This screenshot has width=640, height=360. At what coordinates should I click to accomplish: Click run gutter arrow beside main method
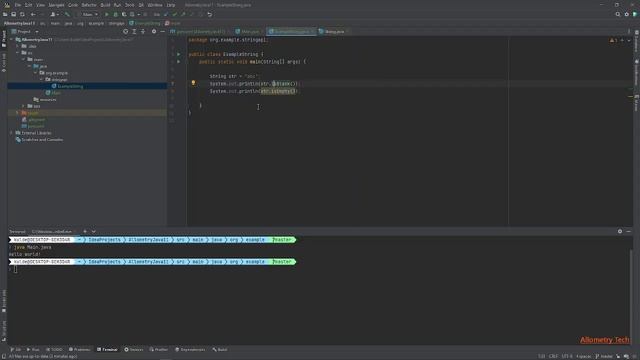178,62
